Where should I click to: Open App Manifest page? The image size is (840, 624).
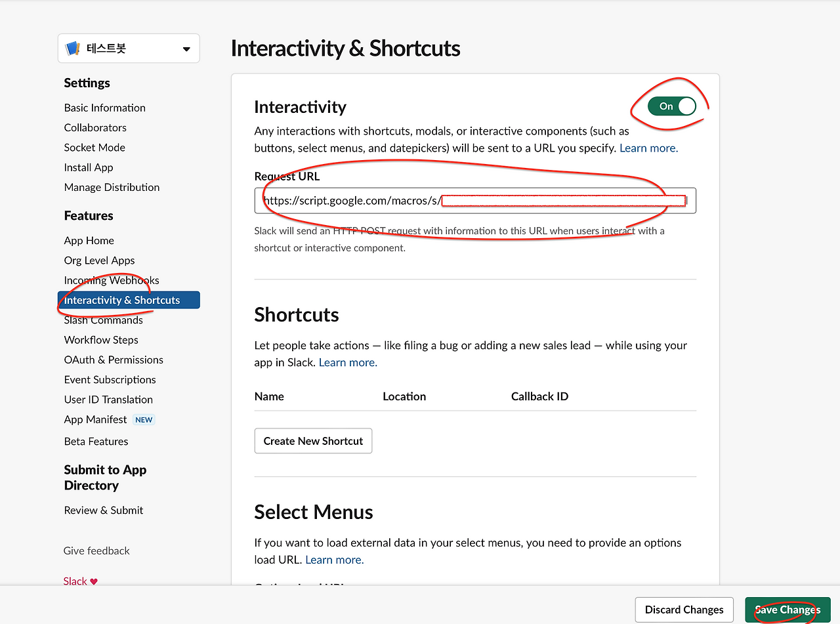[96, 419]
